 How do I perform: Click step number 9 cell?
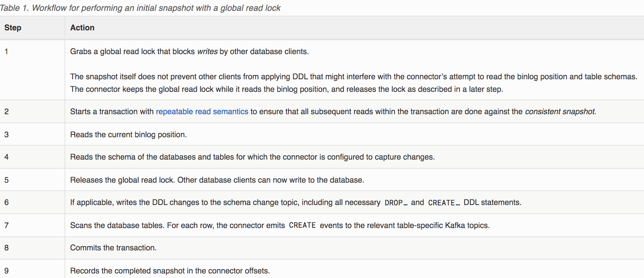[x=32, y=269]
